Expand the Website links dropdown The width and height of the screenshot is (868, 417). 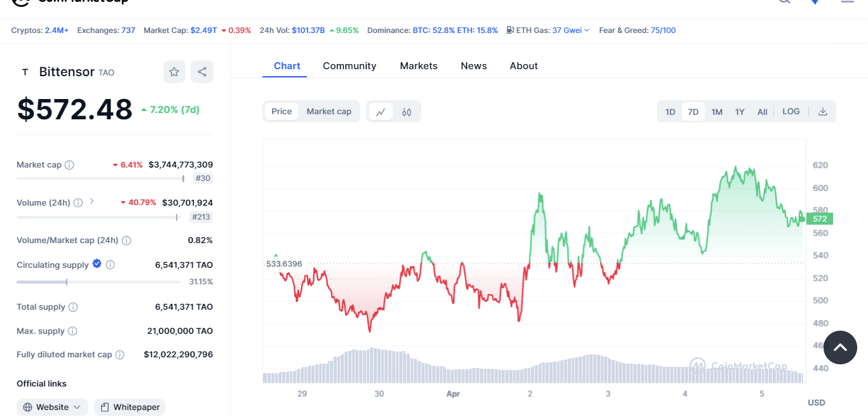(x=53, y=407)
